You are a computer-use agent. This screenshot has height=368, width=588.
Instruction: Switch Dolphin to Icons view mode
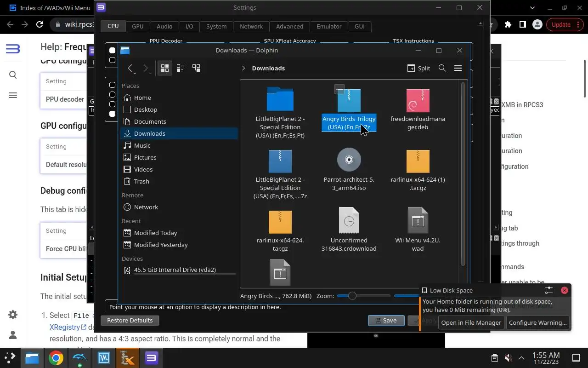click(x=165, y=68)
